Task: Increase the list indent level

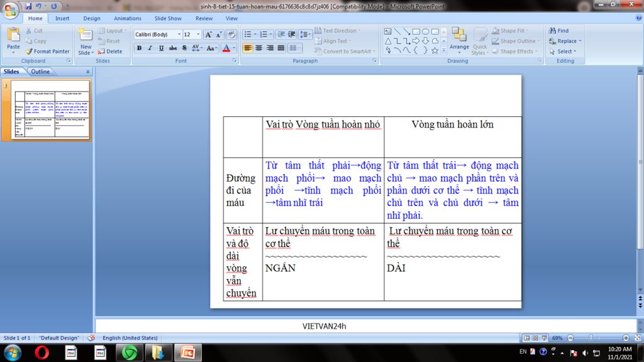Action: pos(292,35)
